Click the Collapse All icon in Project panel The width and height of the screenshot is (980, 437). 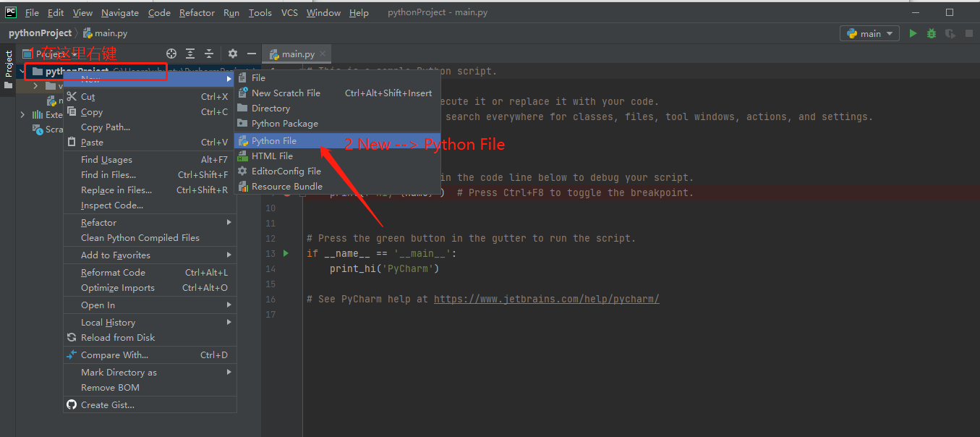point(209,54)
